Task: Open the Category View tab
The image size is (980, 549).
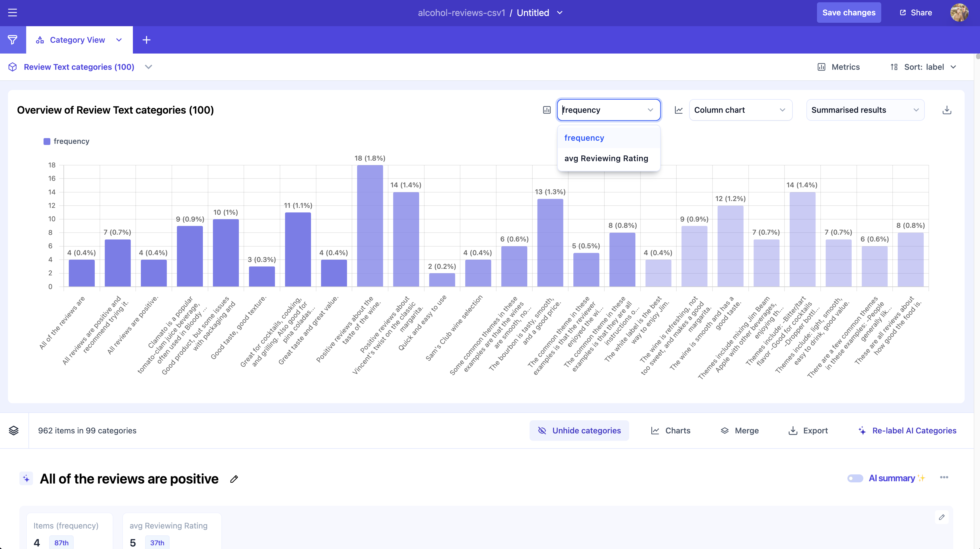Action: (77, 40)
